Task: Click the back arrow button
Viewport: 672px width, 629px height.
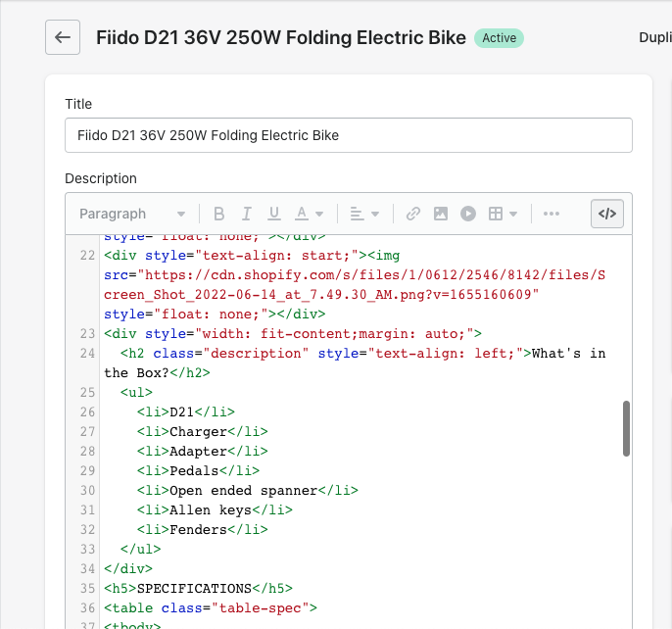Action: click(x=63, y=38)
